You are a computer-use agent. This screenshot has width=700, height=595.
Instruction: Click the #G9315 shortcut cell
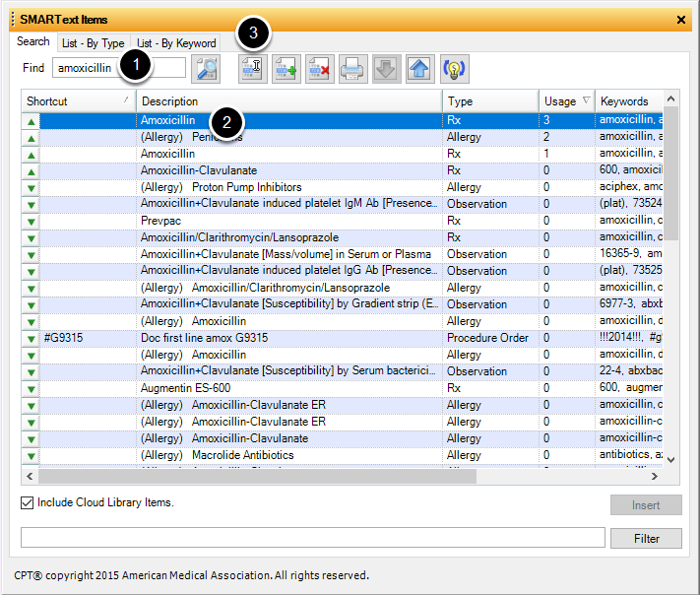click(88, 338)
